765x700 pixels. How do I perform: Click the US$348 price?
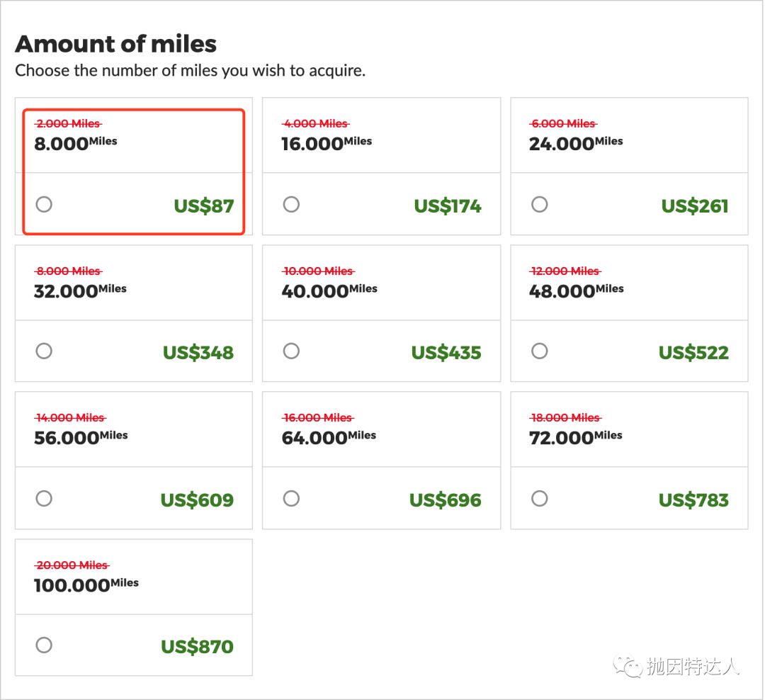click(x=198, y=353)
